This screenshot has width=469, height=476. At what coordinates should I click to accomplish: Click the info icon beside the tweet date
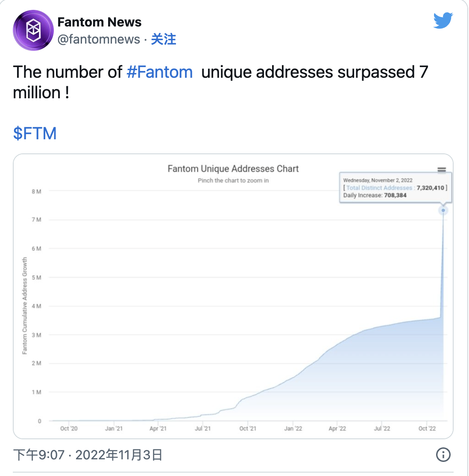click(443, 455)
